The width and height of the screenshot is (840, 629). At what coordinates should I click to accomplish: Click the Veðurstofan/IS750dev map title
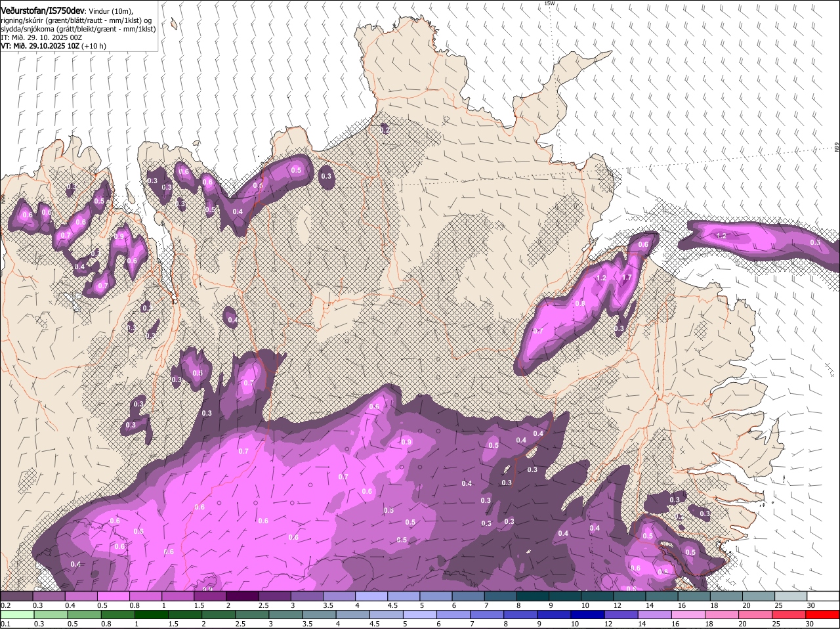[x=42, y=11]
